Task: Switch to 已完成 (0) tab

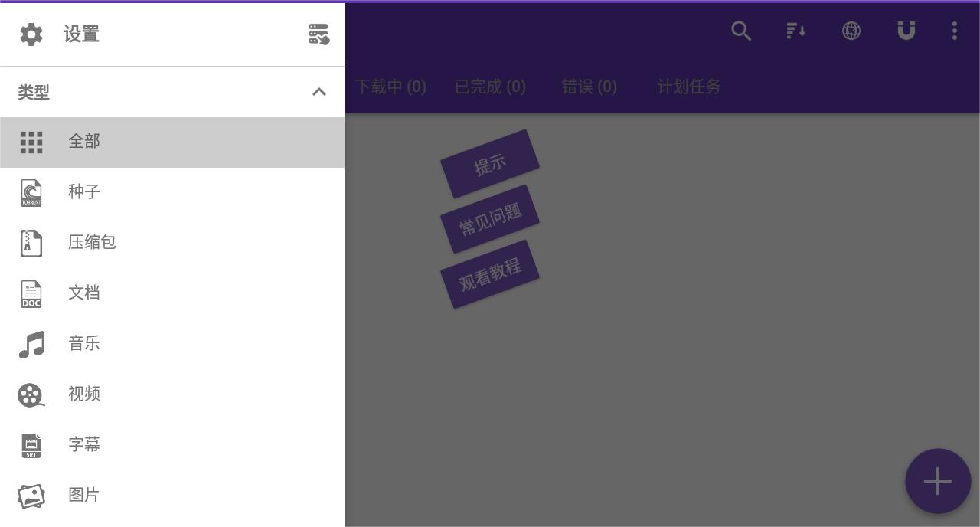Action: tap(490, 87)
